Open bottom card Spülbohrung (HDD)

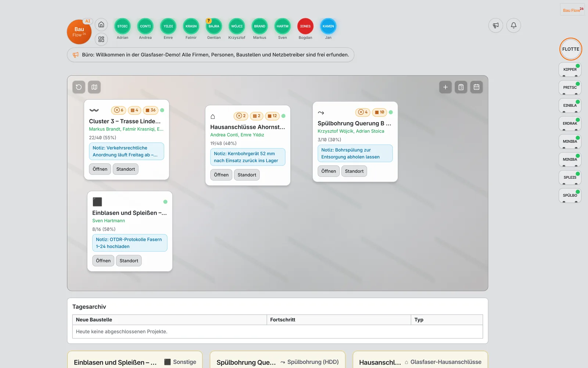click(x=277, y=360)
